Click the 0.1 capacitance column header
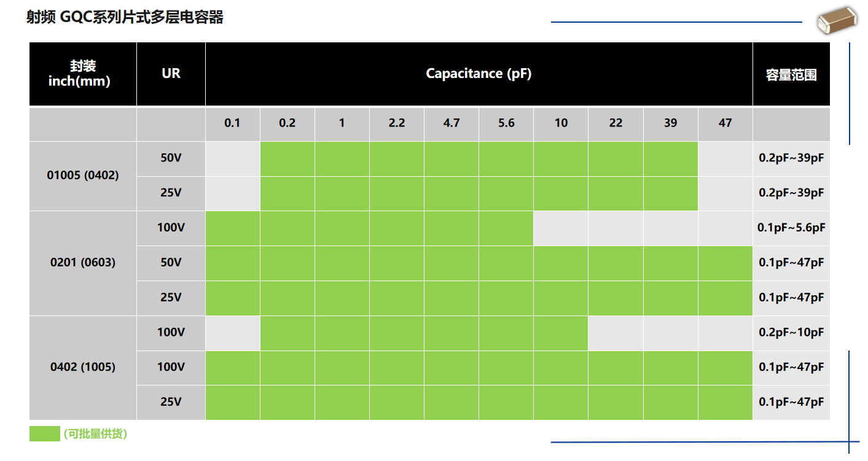The height and width of the screenshot is (461, 868). pyautogui.click(x=232, y=123)
